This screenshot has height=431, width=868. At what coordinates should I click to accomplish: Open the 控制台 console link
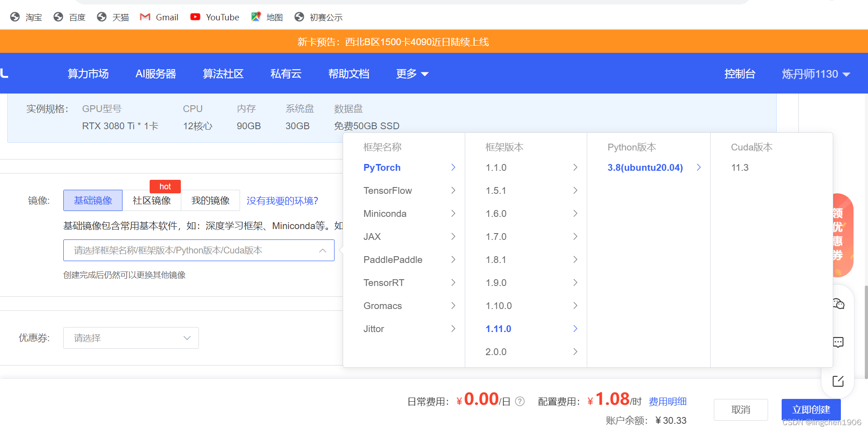coord(740,74)
